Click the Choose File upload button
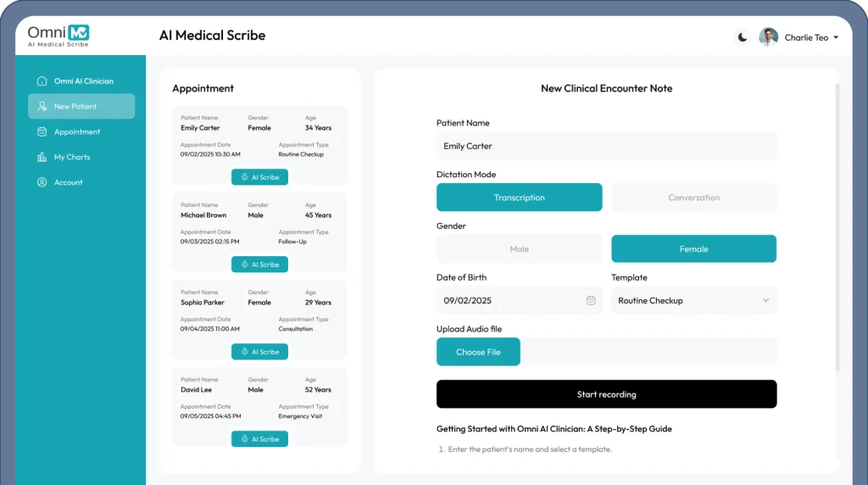 [478, 352]
